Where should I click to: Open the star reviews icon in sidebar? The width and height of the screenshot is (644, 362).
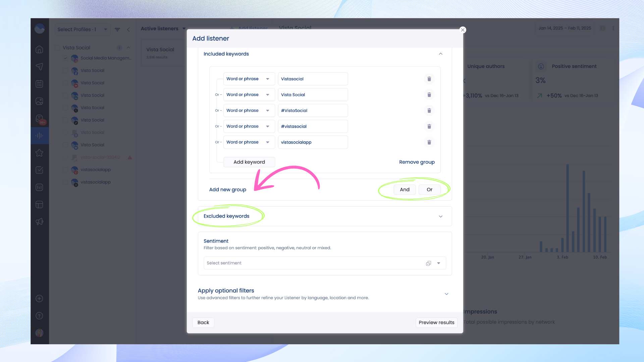click(x=39, y=153)
